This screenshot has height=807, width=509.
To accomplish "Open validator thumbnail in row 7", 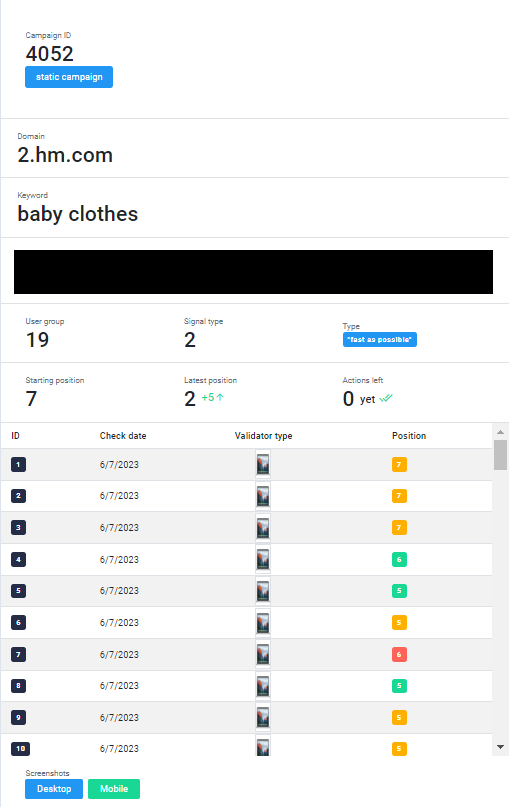I will click(x=263, y=655).
